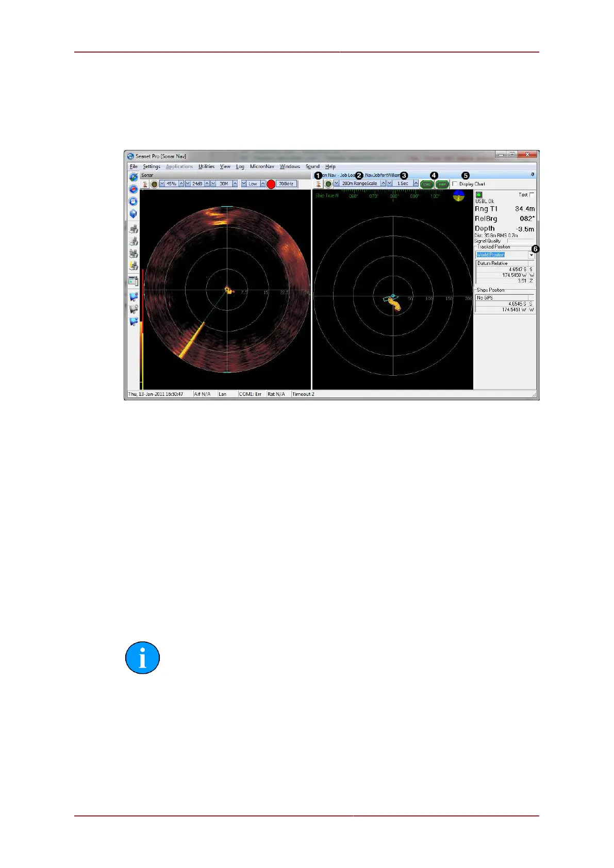Click the blue and yellow compass icon
This screenshot has height=868, width=614.
[x=458, y=195]
